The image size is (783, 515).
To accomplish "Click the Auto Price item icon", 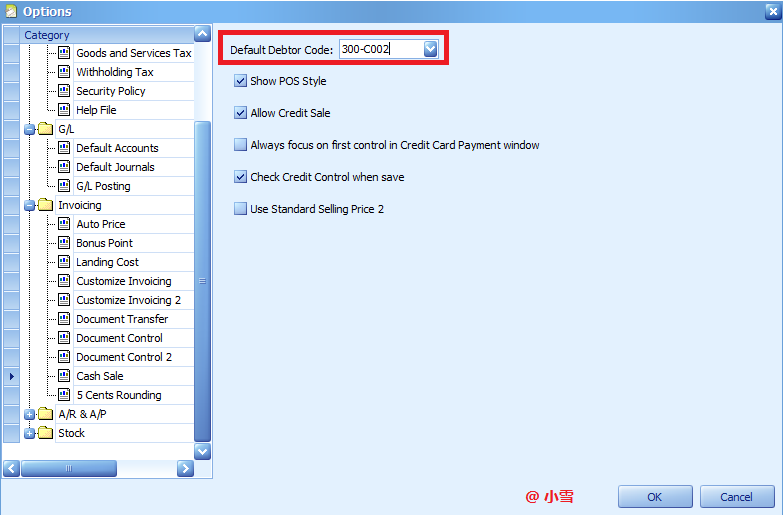I will pyautogui.click(x=64, y=223).
